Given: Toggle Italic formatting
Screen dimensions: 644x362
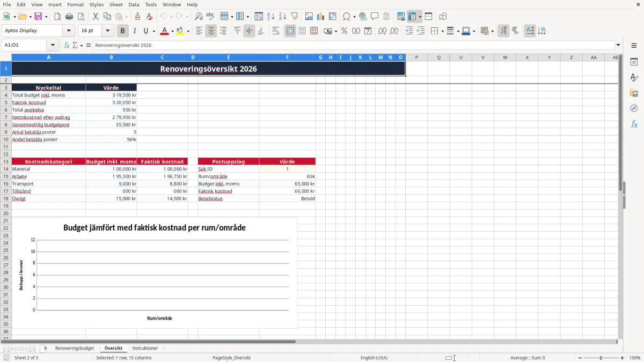Looking at the screenshot, I should [x=135, y=31].
